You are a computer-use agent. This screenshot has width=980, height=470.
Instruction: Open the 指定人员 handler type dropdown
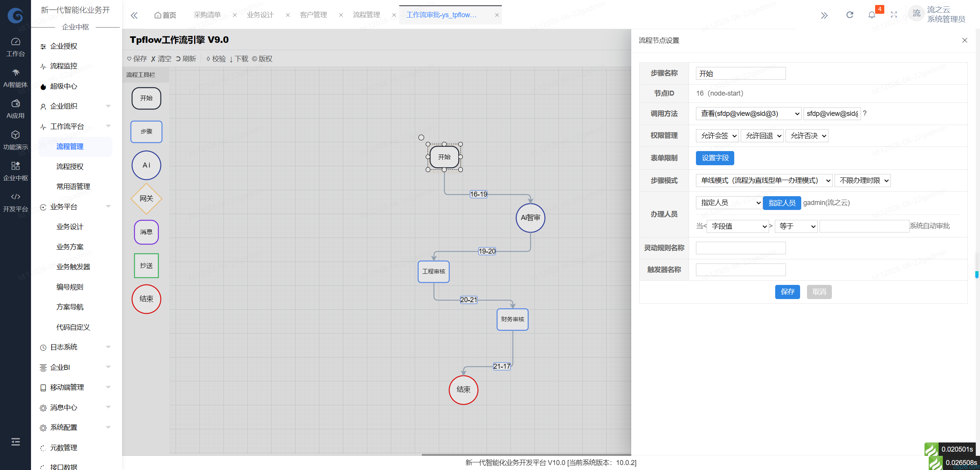729,203
